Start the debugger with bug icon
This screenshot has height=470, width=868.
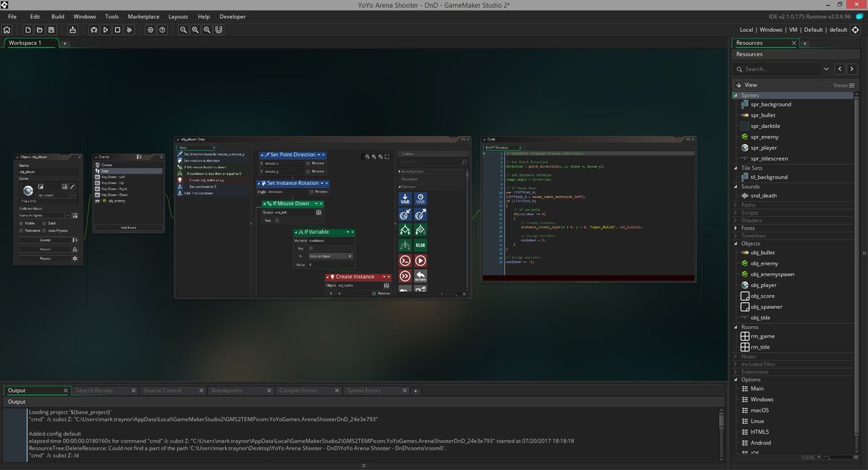[94, 30]
